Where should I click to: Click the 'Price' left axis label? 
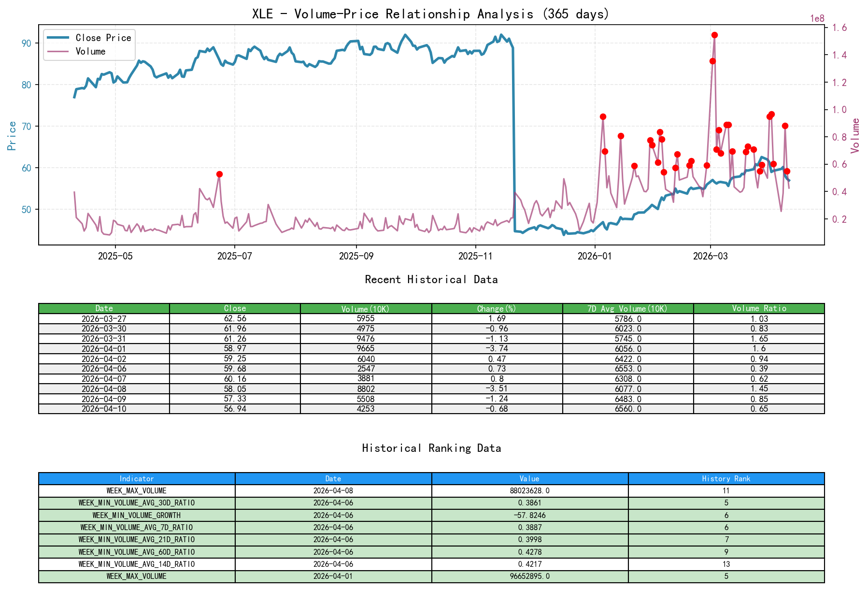[x=12, y=136]
